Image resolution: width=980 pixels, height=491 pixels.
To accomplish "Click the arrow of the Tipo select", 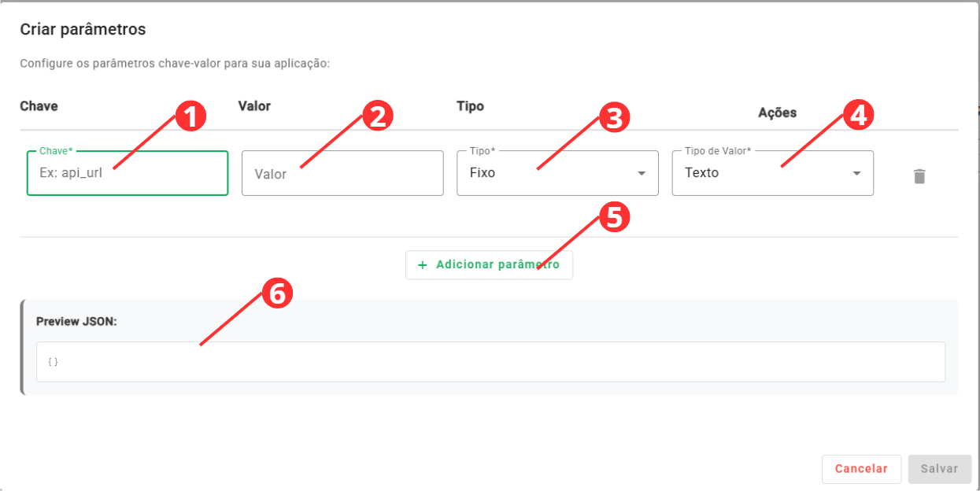I will [x=642, y=174].
